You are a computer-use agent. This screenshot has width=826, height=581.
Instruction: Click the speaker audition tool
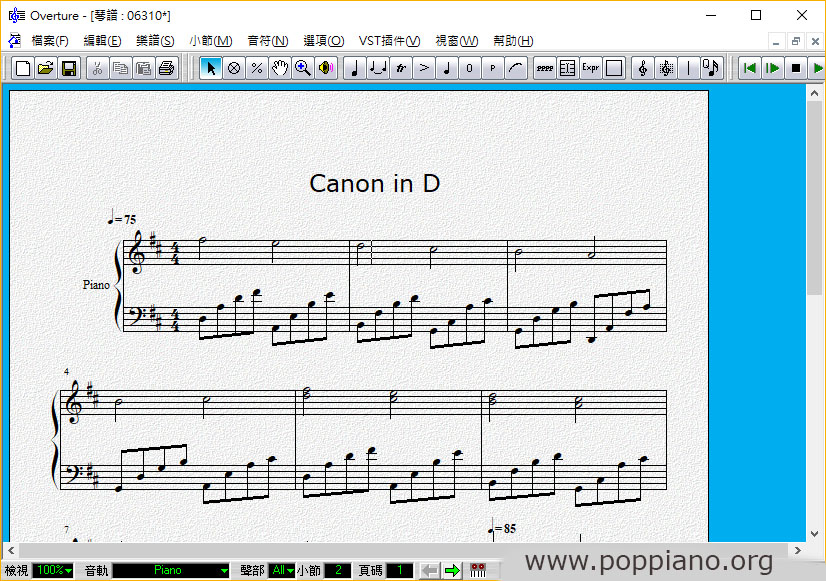(x=326, y=68)
